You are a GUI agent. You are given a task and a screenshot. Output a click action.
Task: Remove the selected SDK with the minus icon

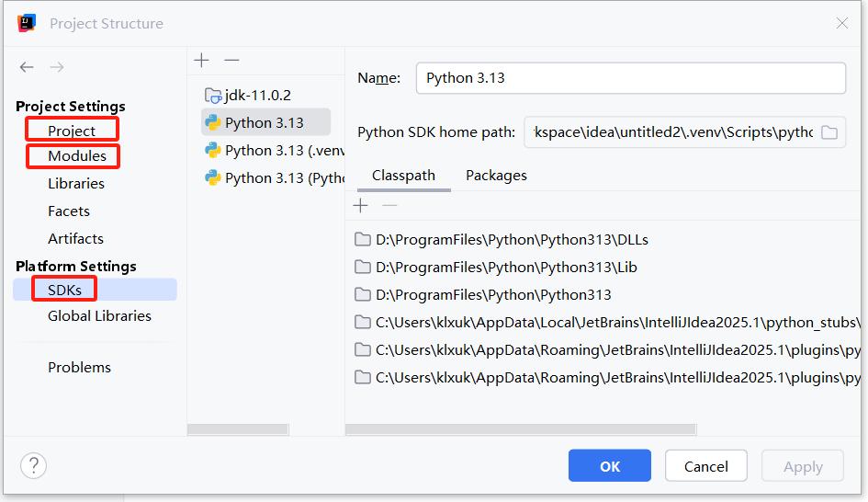coord(231,60)
